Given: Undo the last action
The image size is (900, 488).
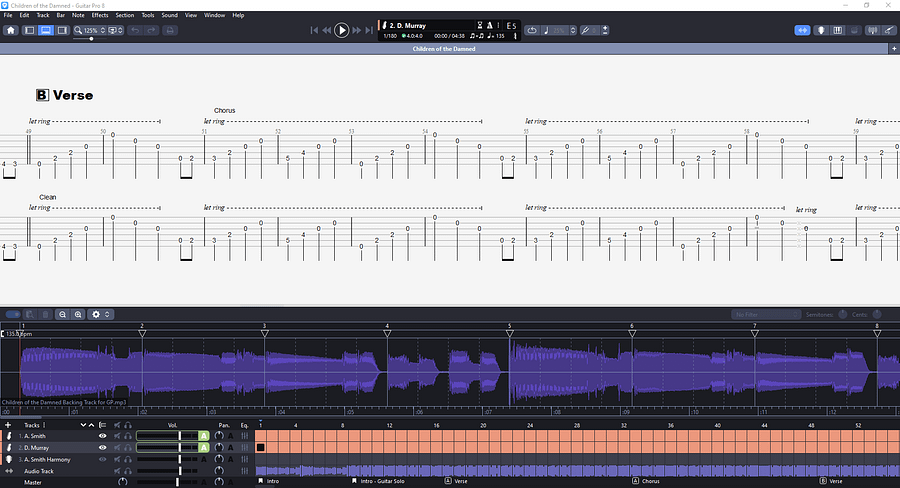Looking at the screenshot, I should coord(135,30).
